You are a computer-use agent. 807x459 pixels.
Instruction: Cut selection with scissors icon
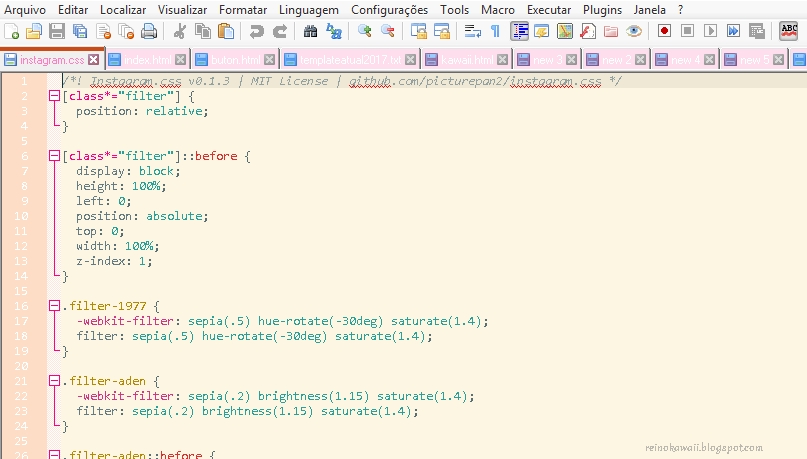click(180, 31)
